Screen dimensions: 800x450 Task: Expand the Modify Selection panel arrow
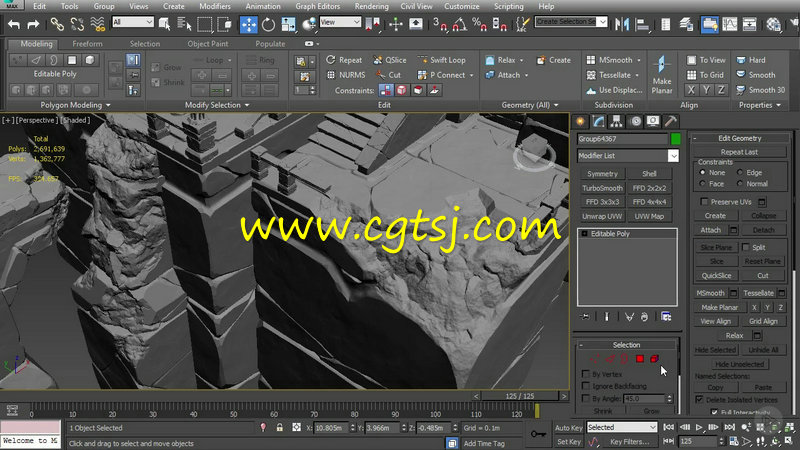(247, 105)
